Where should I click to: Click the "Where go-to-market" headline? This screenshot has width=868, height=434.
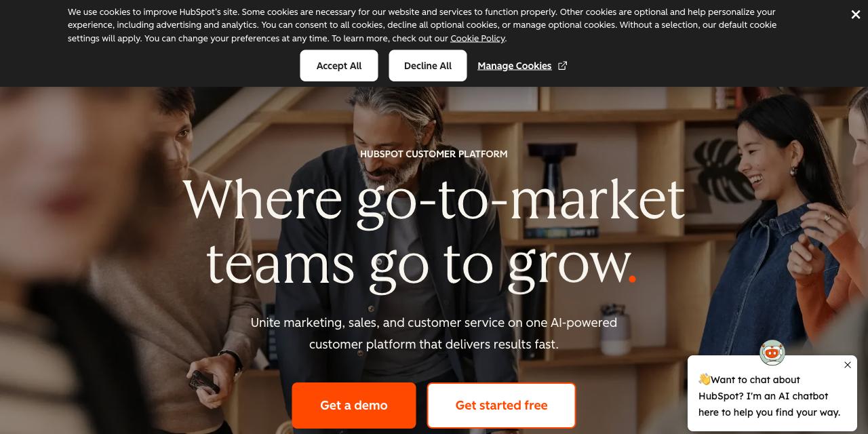tap(434, 197)
